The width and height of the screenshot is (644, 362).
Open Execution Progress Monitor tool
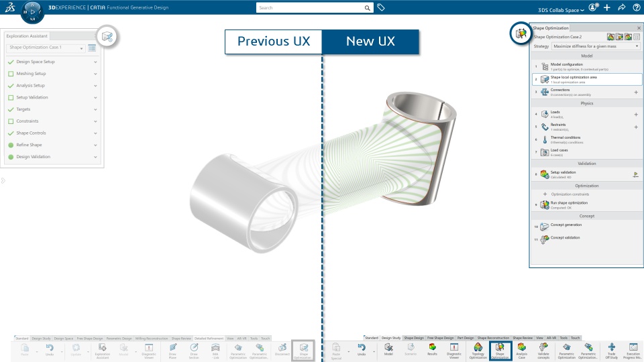(x=633, y=351)
